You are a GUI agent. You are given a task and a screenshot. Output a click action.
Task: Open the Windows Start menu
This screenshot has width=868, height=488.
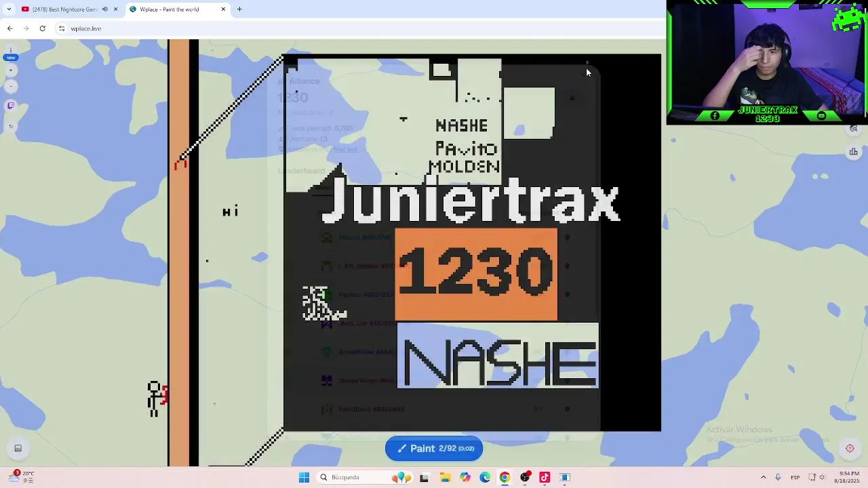(x=304, y=477)
